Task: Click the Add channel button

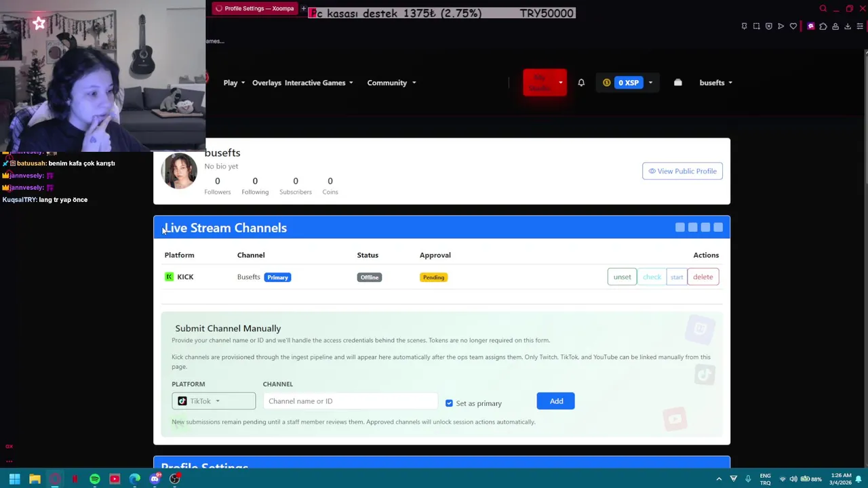Action: tap(556, 401)
